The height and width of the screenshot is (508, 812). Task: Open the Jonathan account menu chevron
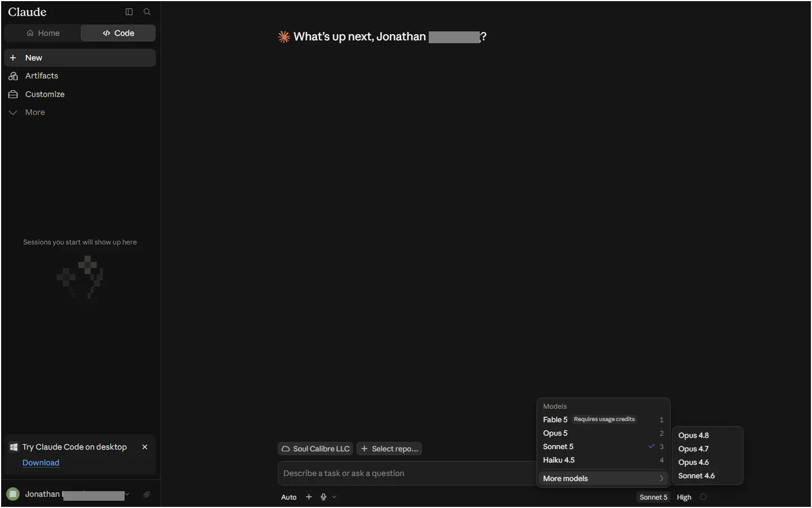point(127,494)
